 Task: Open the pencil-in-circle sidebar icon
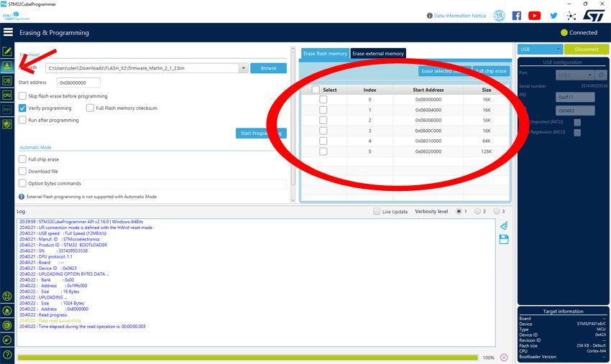tap(7, 340)
